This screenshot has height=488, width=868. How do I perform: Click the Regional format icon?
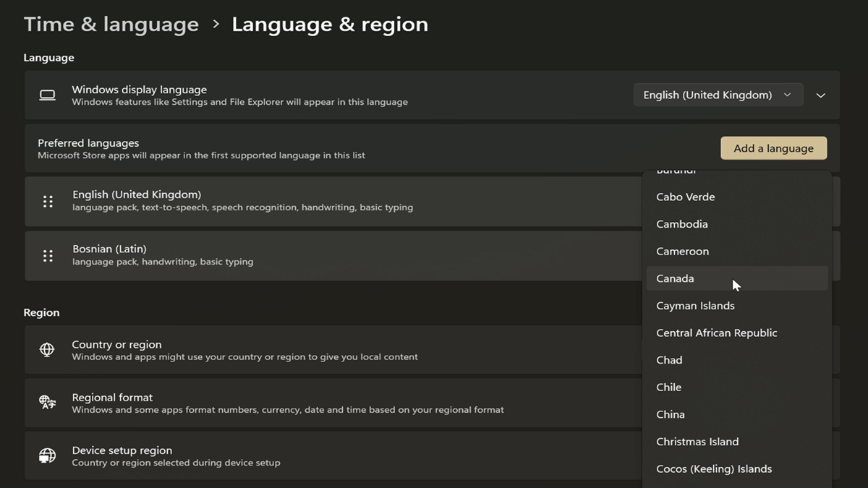[46, 403]
